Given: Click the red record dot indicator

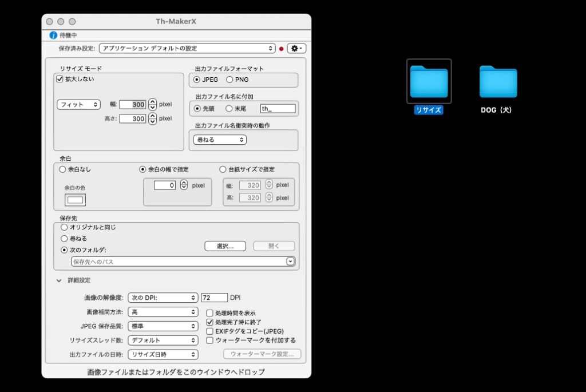Looking at the screenshot, I should [281, 49].
